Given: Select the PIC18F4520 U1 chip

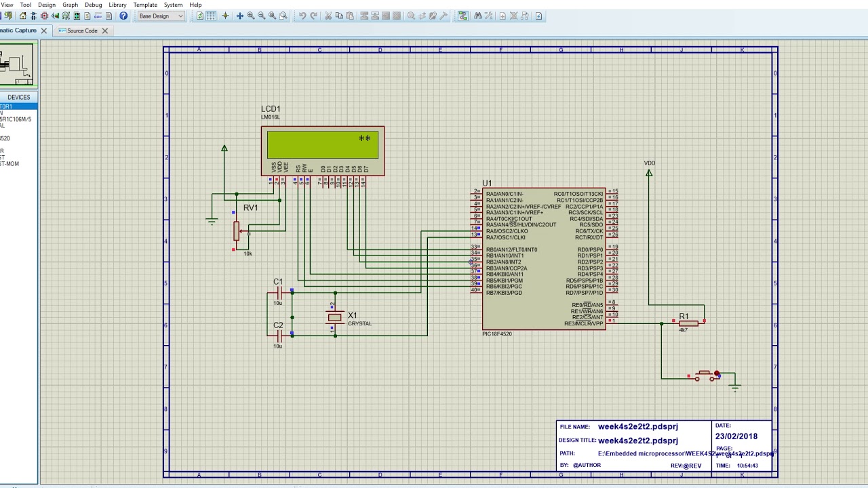Looking at the screenshot, I should (x=544, y=258).
